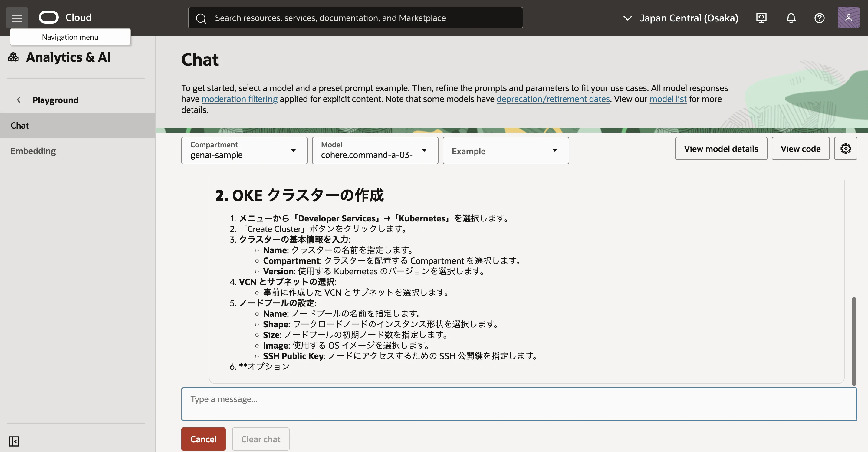The height and width of the screenshot is (452, 868).
Task: Click the Type a message box
Action: click(519, 404)
